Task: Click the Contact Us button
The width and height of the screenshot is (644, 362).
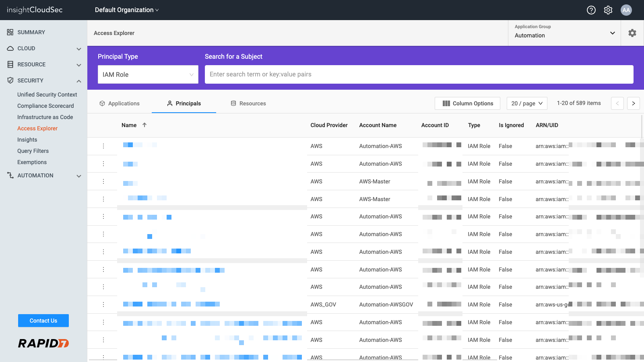Action: [43, 321]
